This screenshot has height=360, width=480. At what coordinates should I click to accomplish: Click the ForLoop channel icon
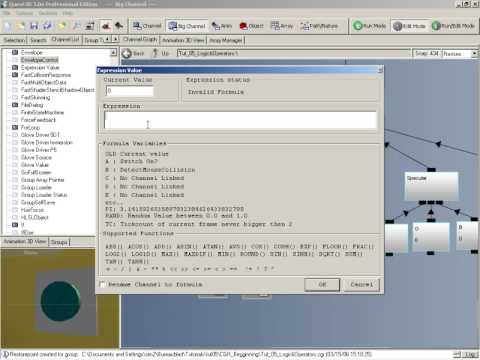(15, 127)
